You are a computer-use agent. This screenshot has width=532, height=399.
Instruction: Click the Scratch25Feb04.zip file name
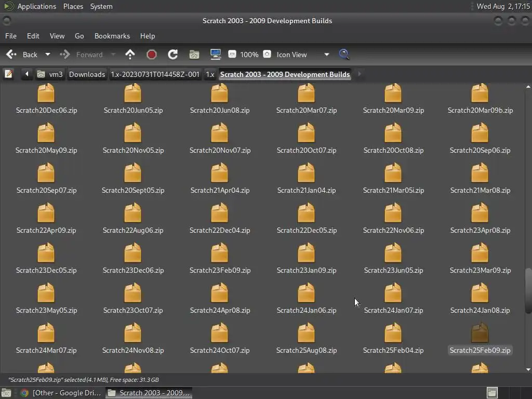(x=393, y=350)
